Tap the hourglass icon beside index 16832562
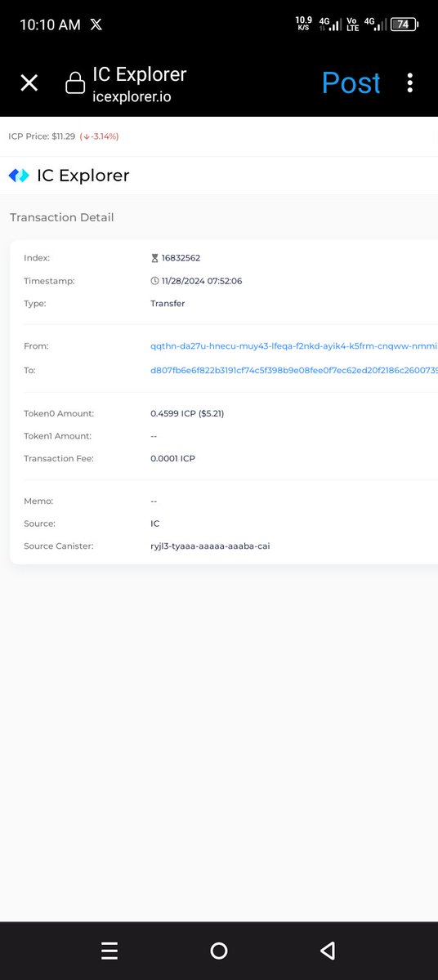The image size is (438, 980). [154, 258]
